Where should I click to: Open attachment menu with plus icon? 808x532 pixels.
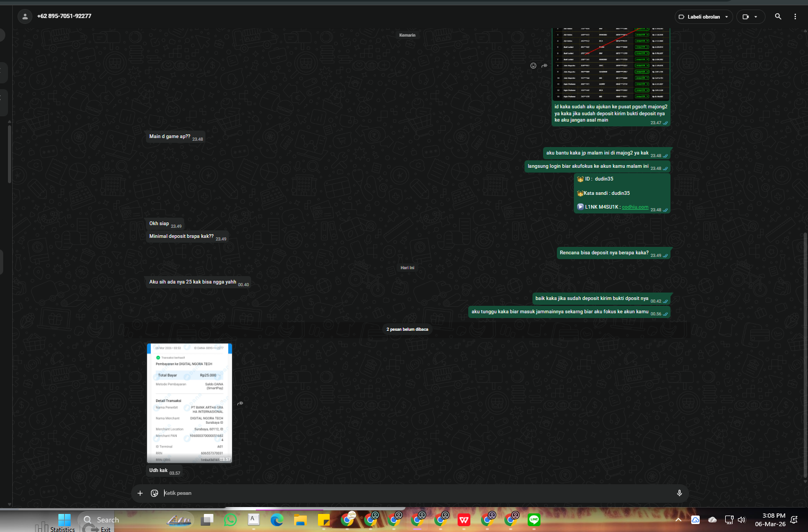[140, 493]
